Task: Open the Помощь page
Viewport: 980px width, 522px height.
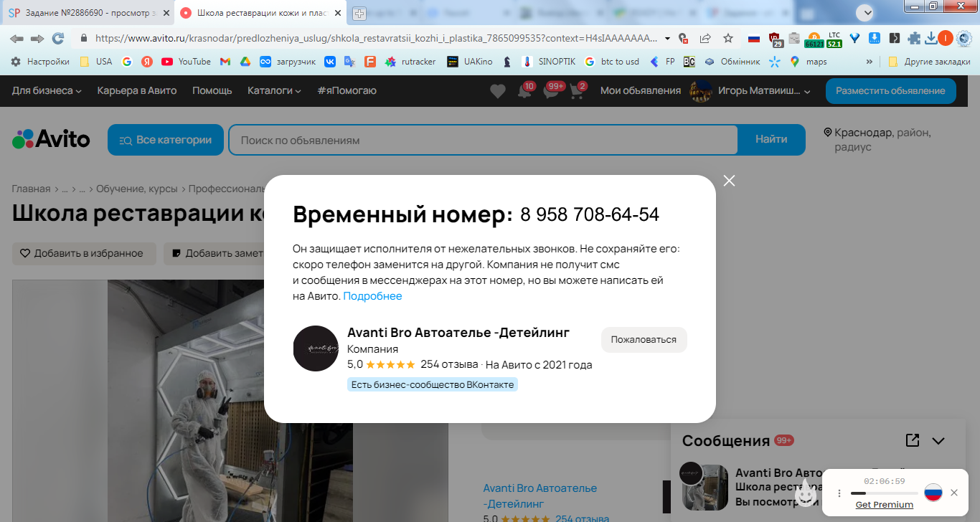Action: pyautogui.click(x=212, y=91)
